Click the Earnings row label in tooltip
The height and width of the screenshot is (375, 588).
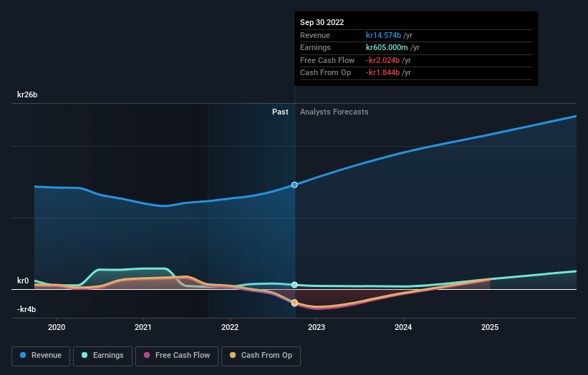click(315, 47)
